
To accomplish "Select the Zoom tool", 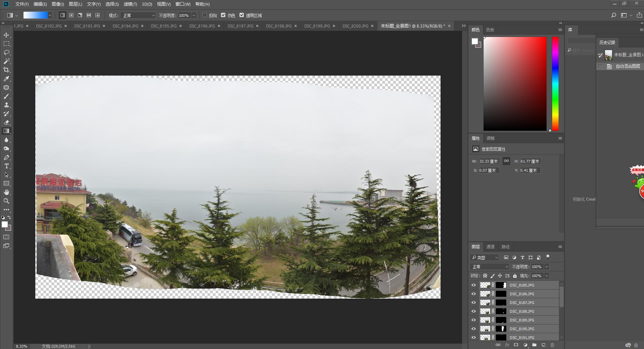I will click(x=6, y=201).
